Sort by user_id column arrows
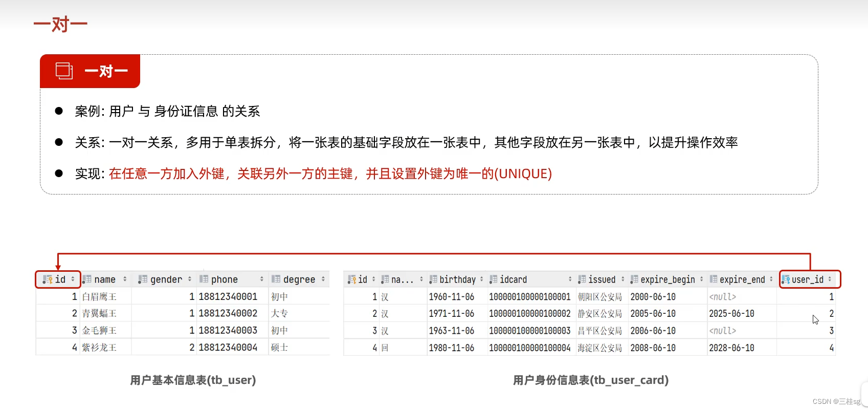 coord(830,279)
